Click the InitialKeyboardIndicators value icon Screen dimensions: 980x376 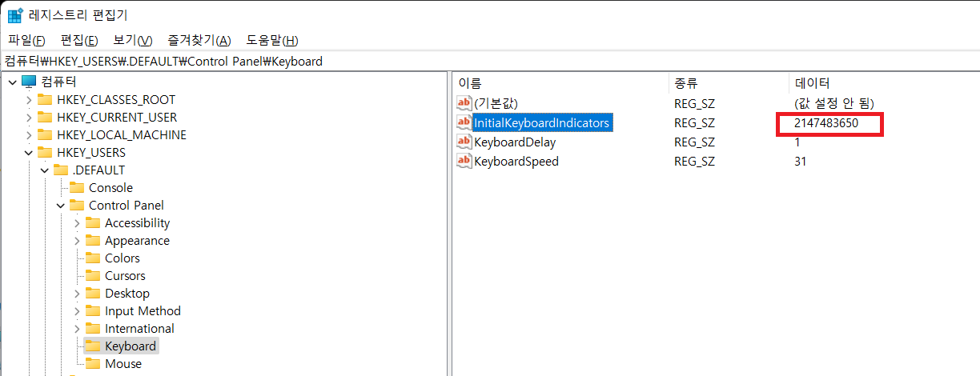coord(464,122)
